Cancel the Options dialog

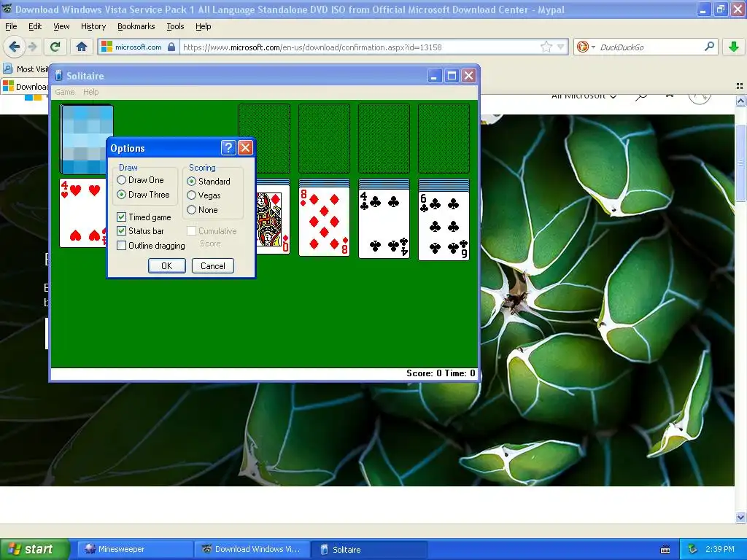click(212, 265)
